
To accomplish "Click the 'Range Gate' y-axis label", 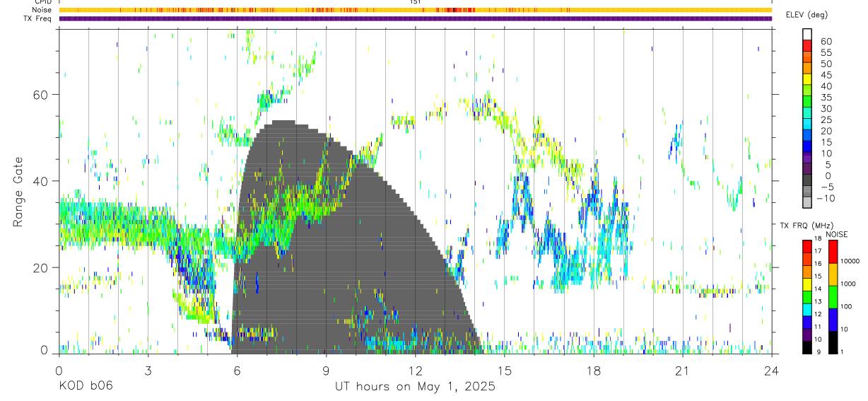I will click(18, 193).
